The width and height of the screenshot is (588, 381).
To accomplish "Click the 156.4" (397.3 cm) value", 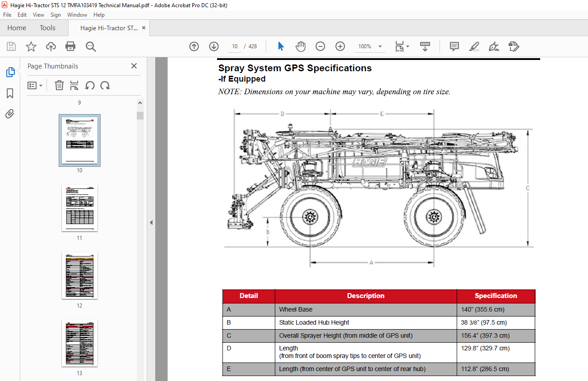I will [485, 335].
